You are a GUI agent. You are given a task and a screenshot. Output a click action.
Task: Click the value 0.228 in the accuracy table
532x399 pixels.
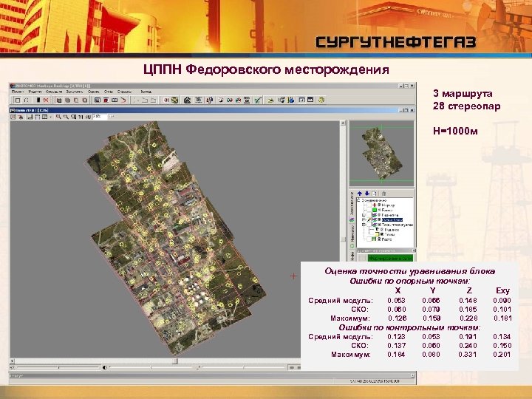[x=468, y=318]
